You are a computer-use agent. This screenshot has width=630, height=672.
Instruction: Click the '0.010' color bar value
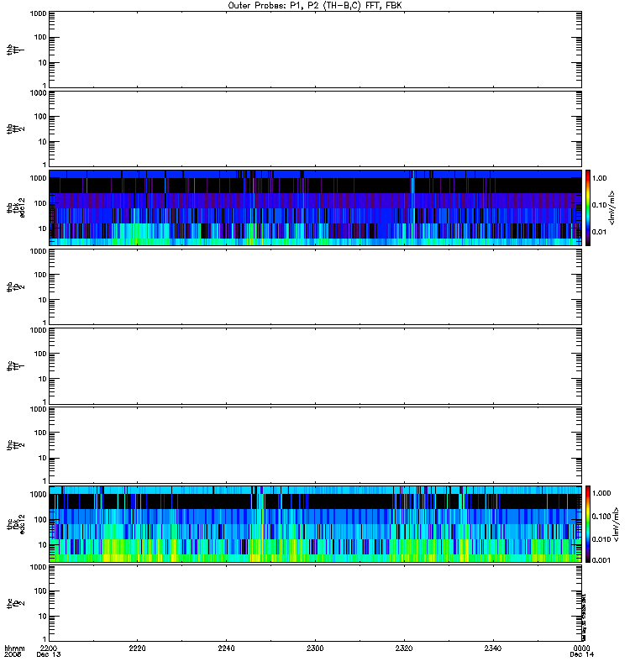pyautogui.click(x=601, y=539)
